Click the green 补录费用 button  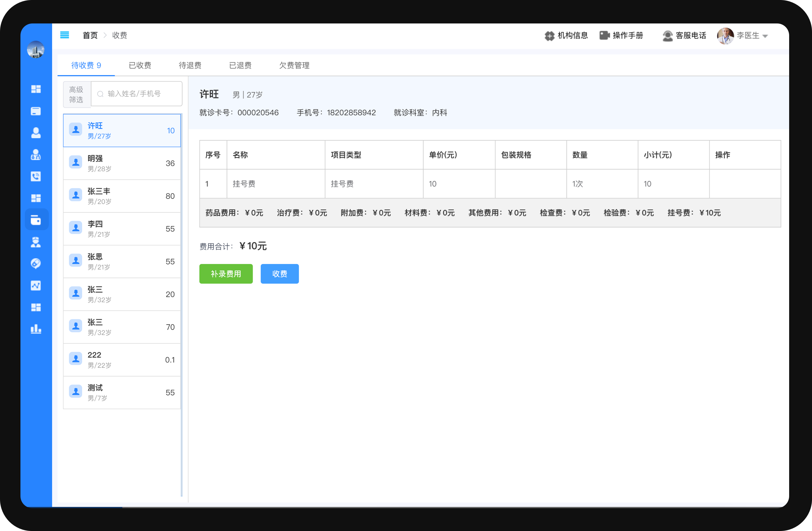tap(226, 274)
